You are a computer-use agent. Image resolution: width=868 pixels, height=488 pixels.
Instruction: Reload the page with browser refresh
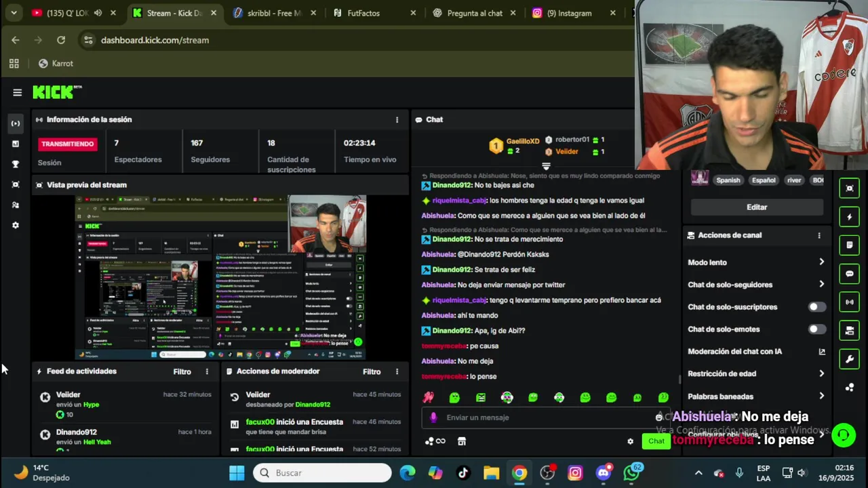[x=61, y=40]
